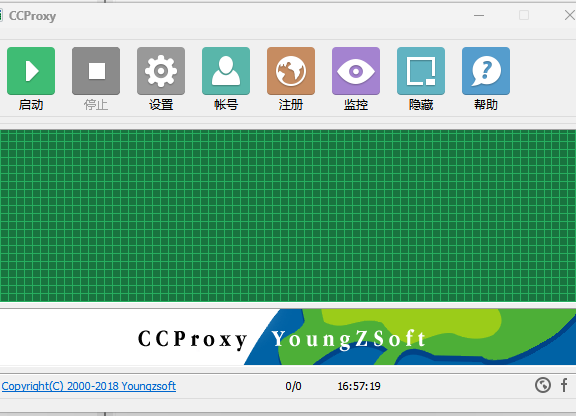The image size is (576, 416).
Task: Open the 帮助 help question icon
Action: point(486,71)
